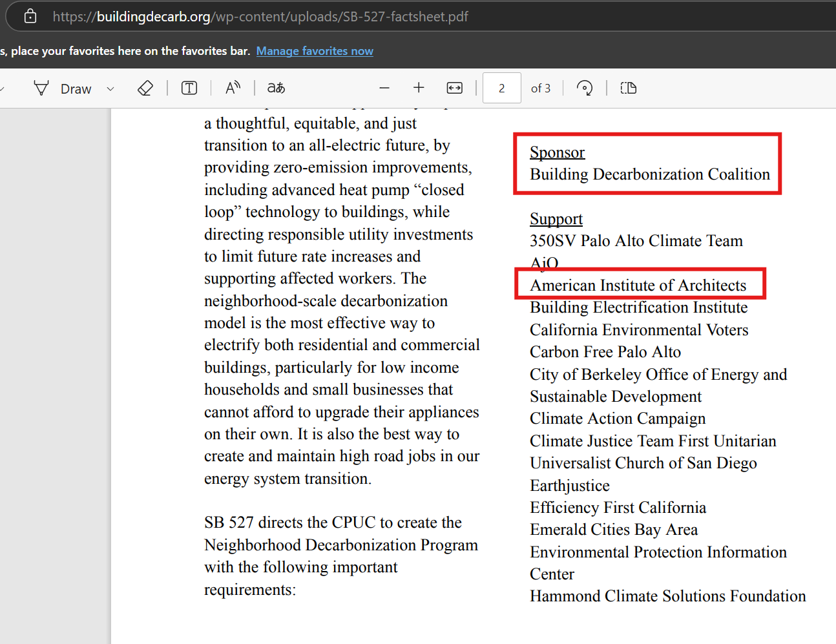Click 'Hammond Climate Solutions Foundation'
This screenshot has width=836, height=644.
668,596
